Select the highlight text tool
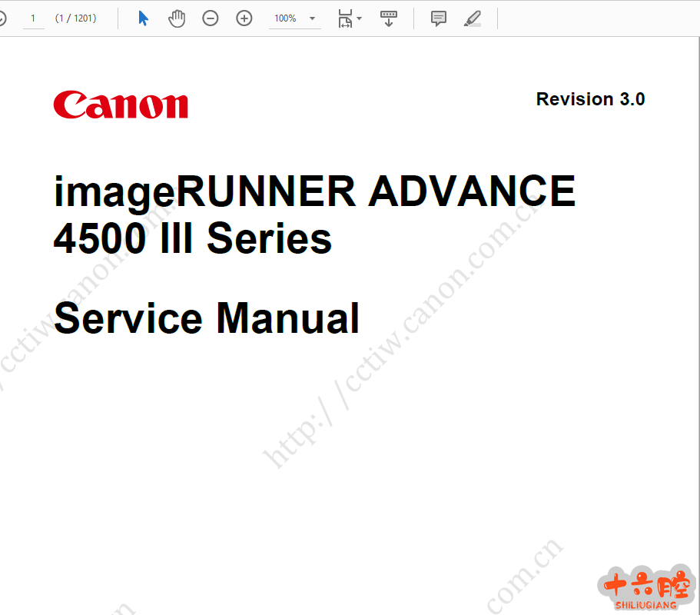The height and width of the screenshot is (615, 700). 473,18
